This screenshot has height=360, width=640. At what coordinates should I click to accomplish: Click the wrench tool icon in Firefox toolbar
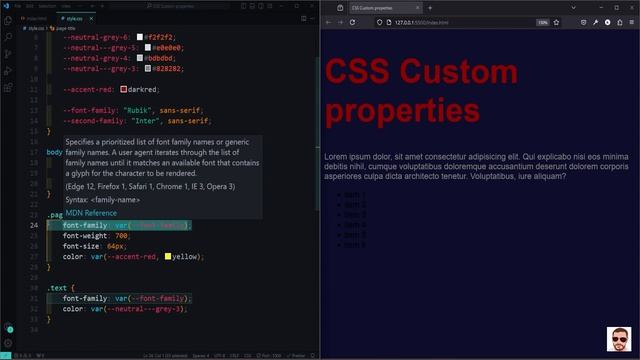click(x=596, y=22)
